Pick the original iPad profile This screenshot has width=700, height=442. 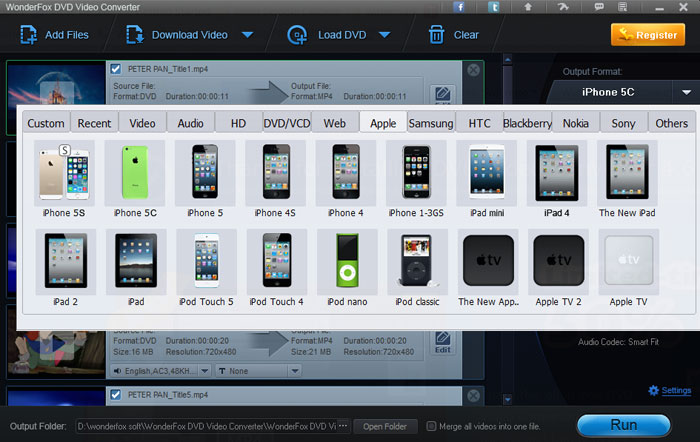click(x=136, y=268)
